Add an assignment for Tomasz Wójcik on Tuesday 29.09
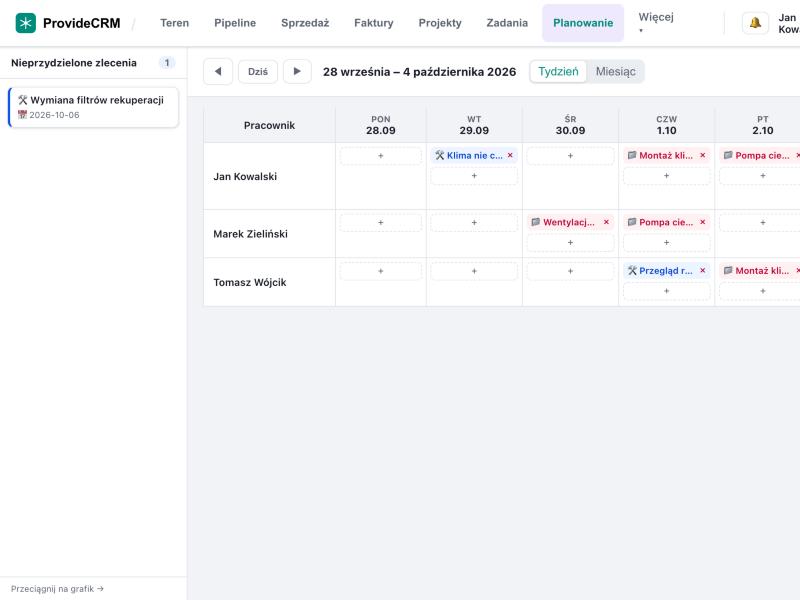Viewport: 800px width, 600px height. pos(474,271)
